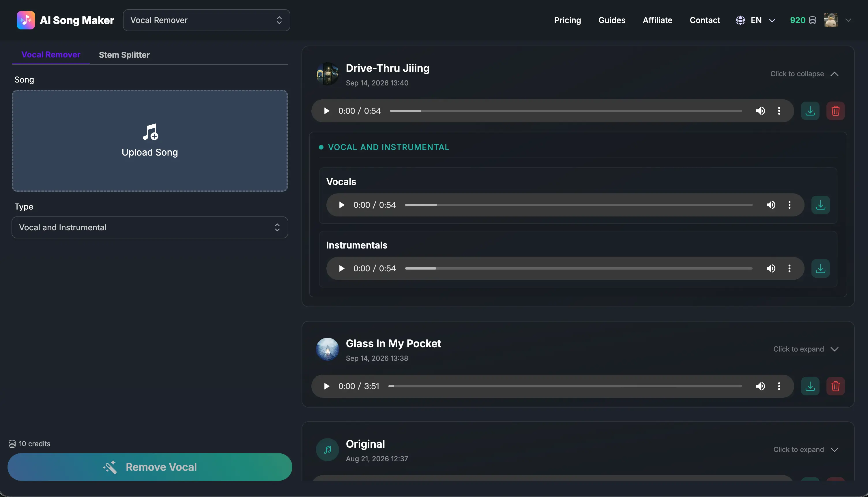Screen dimensions: 868x497
Task: Delete the Drive-Thru Jiiing track
Action: pos(836,111)
